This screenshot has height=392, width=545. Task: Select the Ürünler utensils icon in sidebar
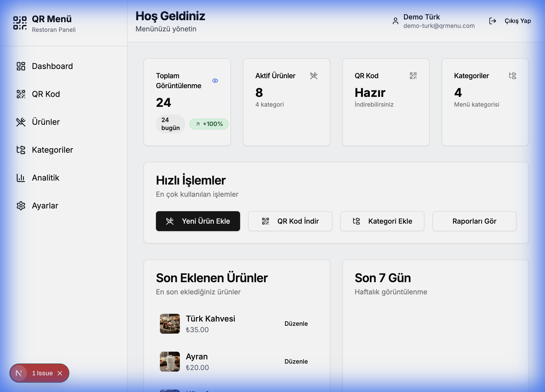click(x=21, y=122)
